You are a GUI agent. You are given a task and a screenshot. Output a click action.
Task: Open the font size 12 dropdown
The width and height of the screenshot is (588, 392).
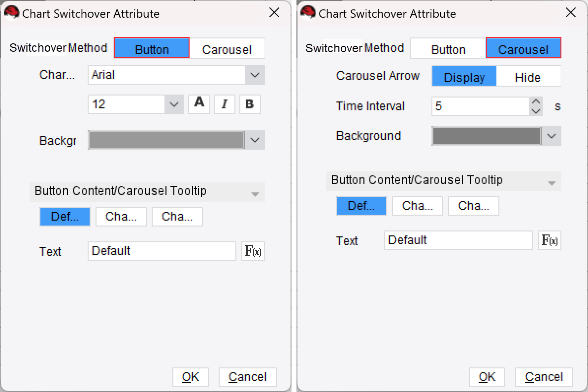pos(174,104)
